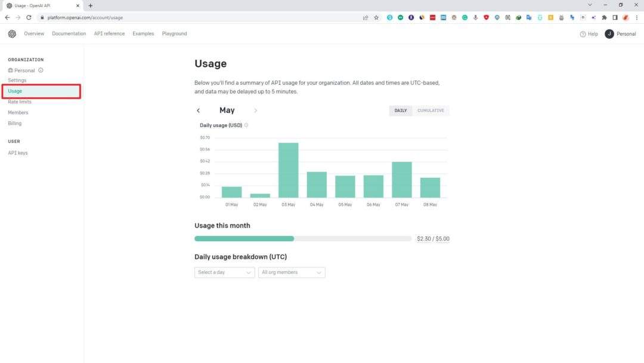Close the Usage - OpenAI API tab
The width and height of the screenshot is (644, 363).
pyautogui.click(x=78, y=6)
